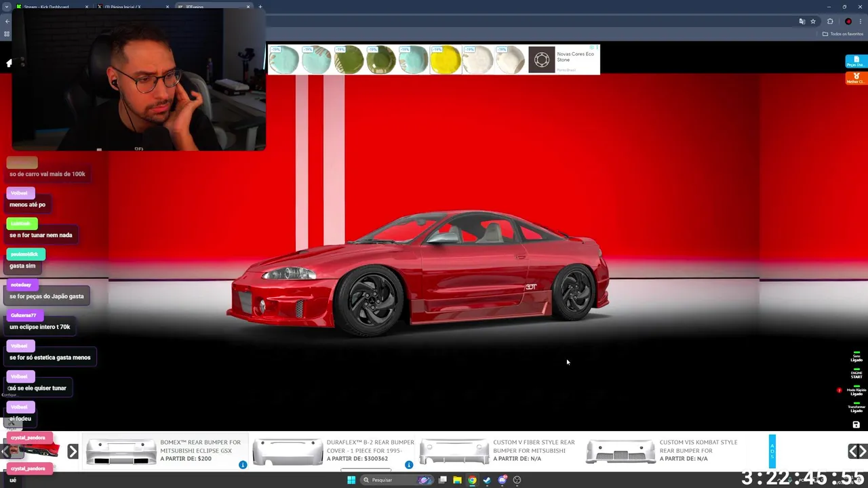This screenshot has height=488, width=868.
Task: Open Chrome's three-dot menu
Action: tap(860, 21)
